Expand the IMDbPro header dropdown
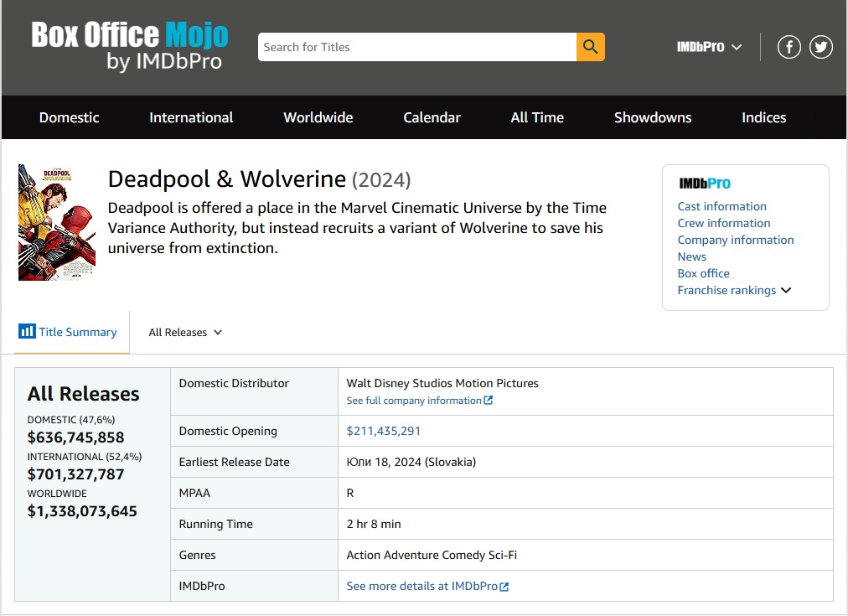 709,47
